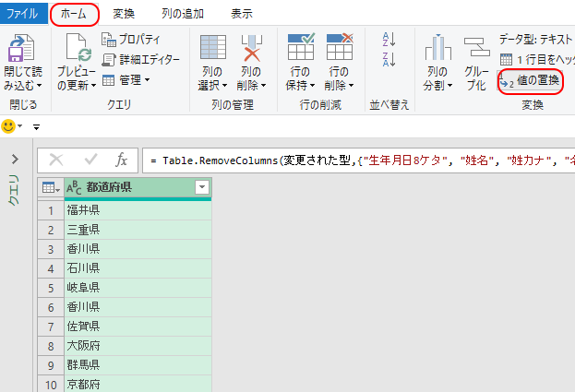Click ABC text type icon in 都道府県 header
Viewport: 575px width, 392px height.
click(x=74, y=188)
